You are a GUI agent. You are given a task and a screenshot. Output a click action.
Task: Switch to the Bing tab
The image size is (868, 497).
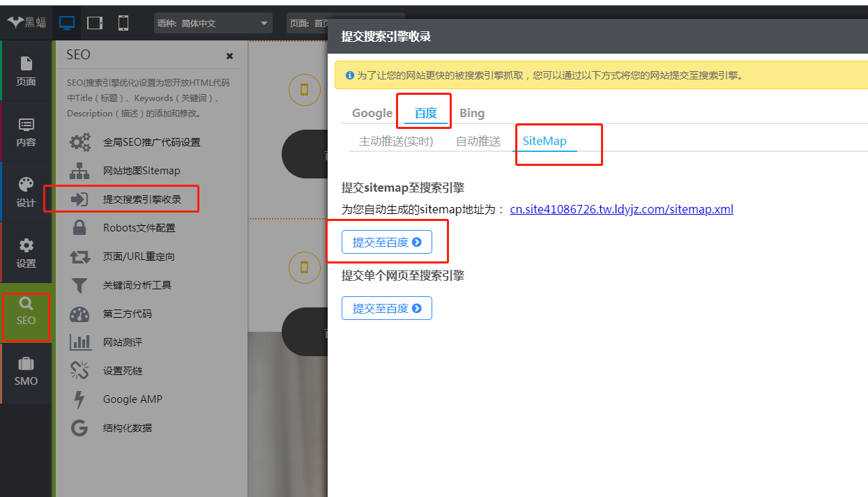pyautogui.click(x=472, y=113)
